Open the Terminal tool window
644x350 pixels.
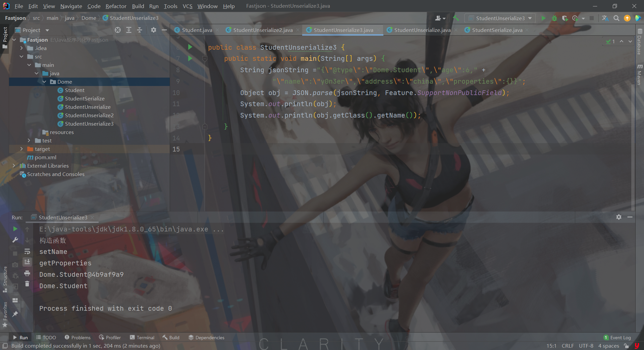click(x=142, y=338)
